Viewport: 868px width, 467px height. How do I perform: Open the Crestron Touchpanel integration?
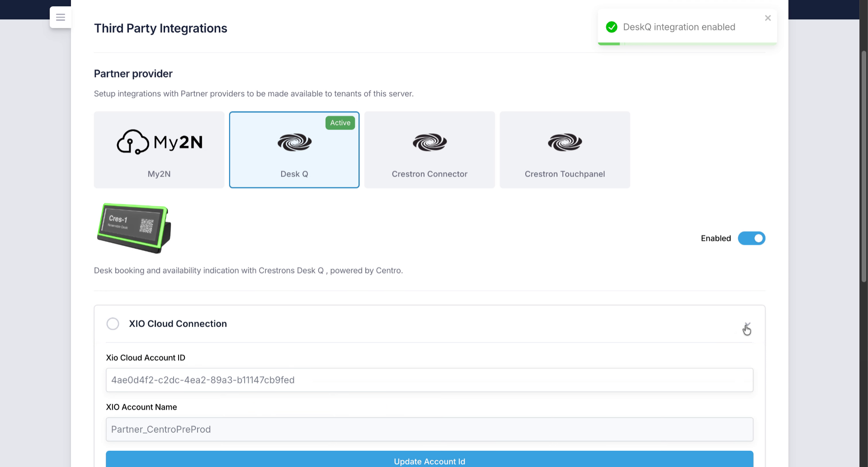pos(565,149)
